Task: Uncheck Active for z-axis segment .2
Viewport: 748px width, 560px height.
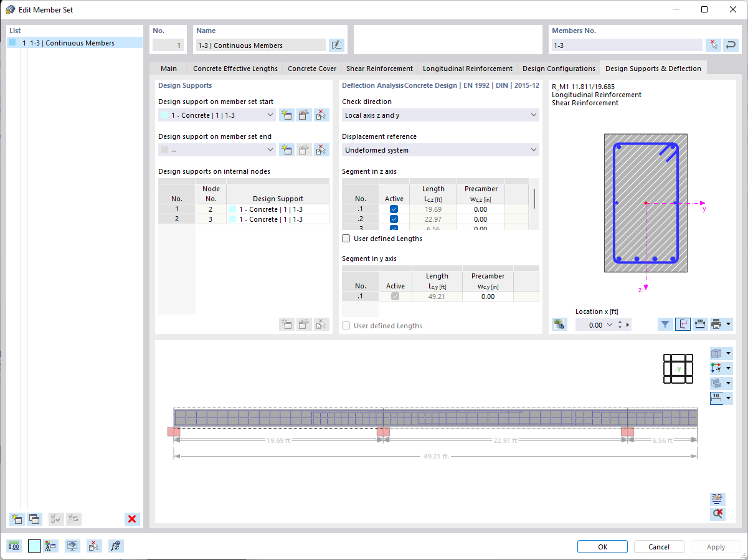Action: 394,219
